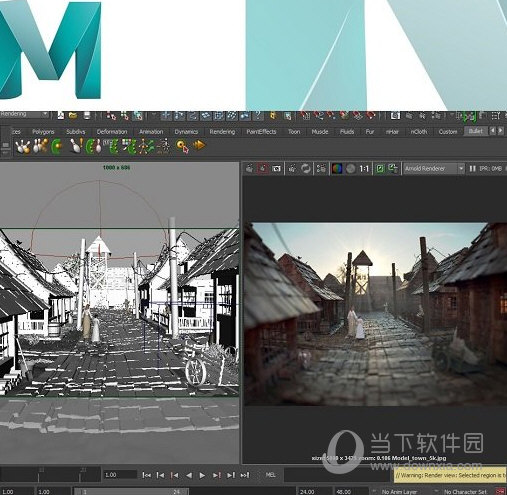The image size is (507, 495).
Task: Click the Save Scene disk icon
Action: [x=87, y=115]
